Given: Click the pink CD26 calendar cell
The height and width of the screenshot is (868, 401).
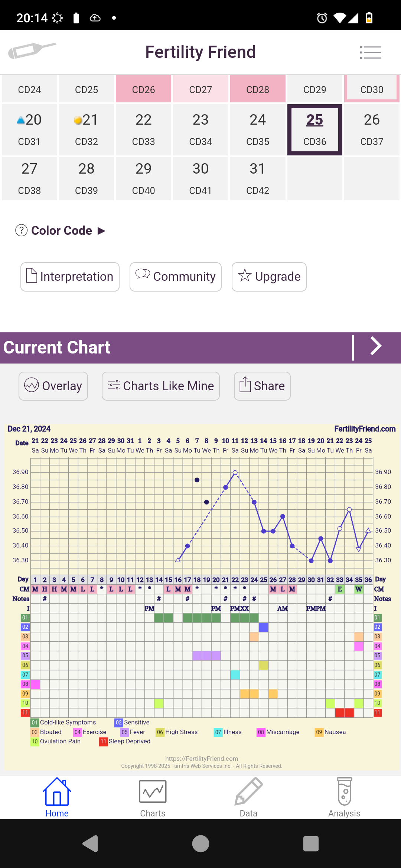Looking at the screenshot, I should [143, 89].
